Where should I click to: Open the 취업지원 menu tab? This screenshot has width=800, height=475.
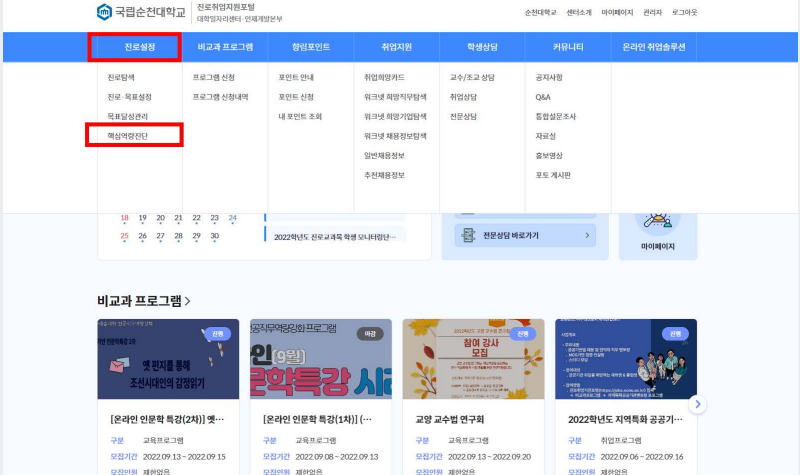396,47
